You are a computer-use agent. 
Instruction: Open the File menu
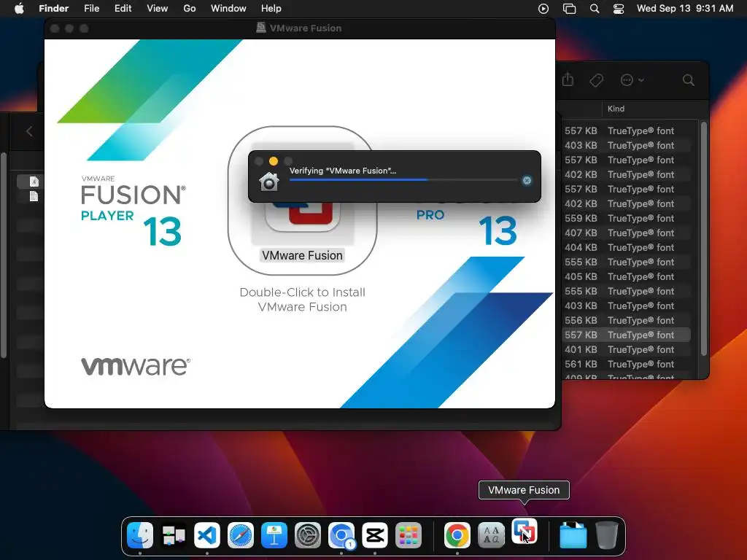tap(91, 9)
